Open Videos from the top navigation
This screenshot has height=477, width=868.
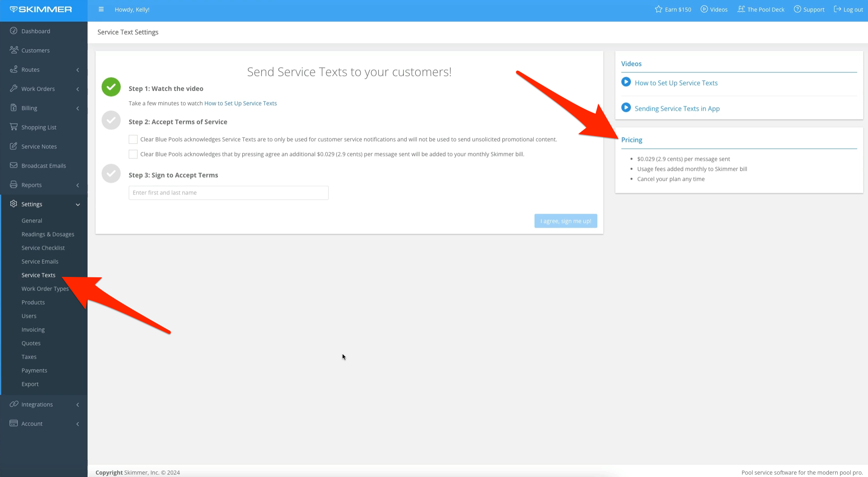[714, 9]
